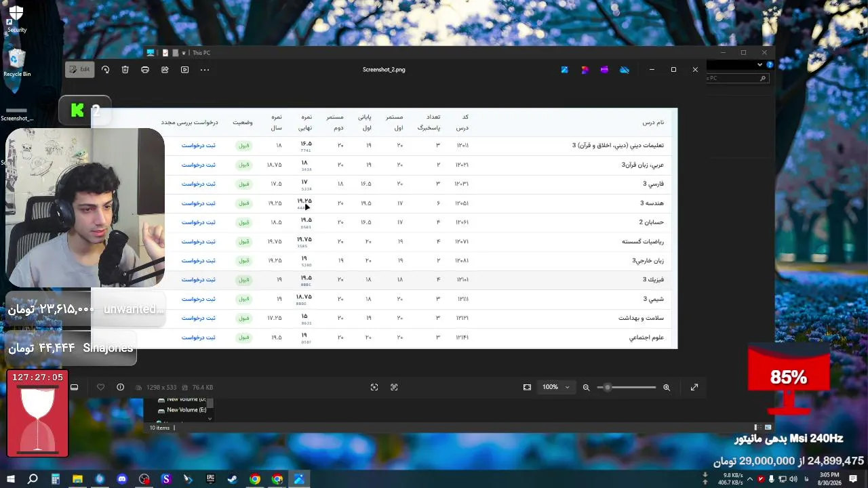Open the OneDrive cloud icon in Photos
868x488 pixels.
[625, 70]
